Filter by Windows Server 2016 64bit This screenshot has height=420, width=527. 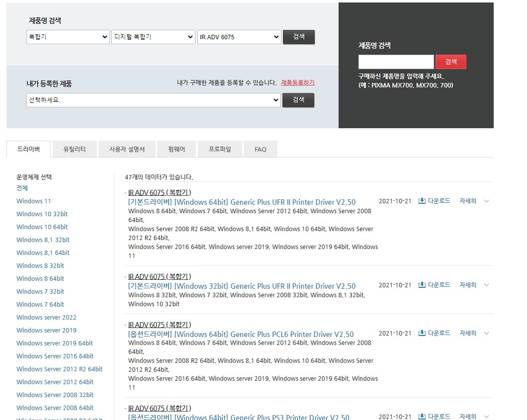55,356
